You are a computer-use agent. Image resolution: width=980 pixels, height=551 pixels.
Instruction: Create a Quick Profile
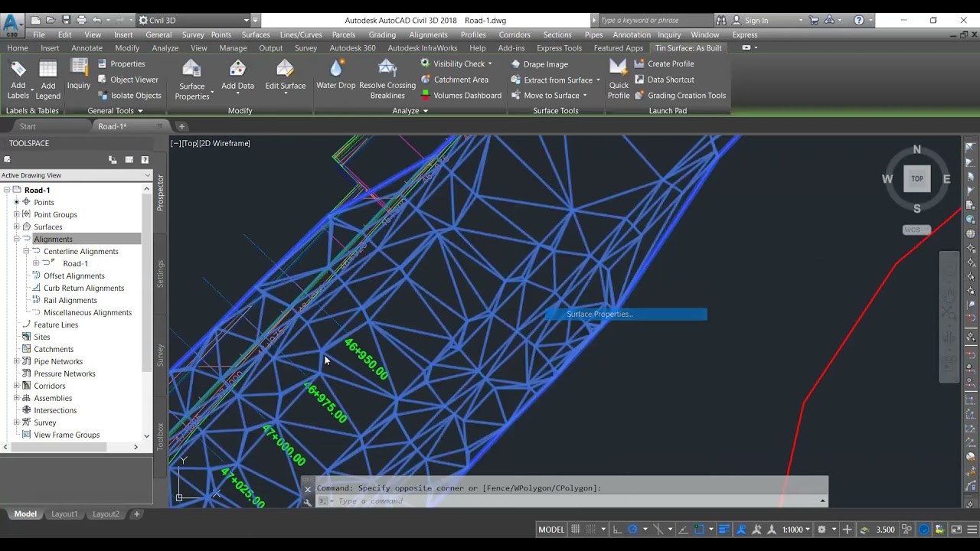(619, 80)
